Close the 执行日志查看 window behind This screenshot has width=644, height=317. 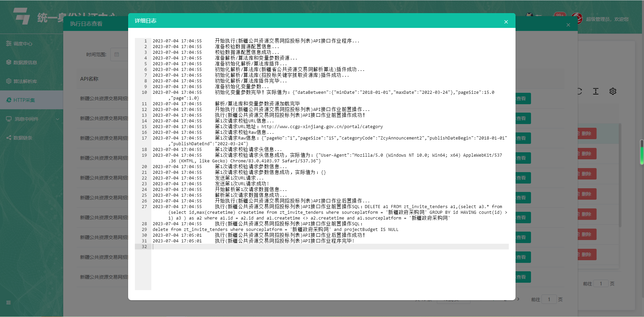568,25
